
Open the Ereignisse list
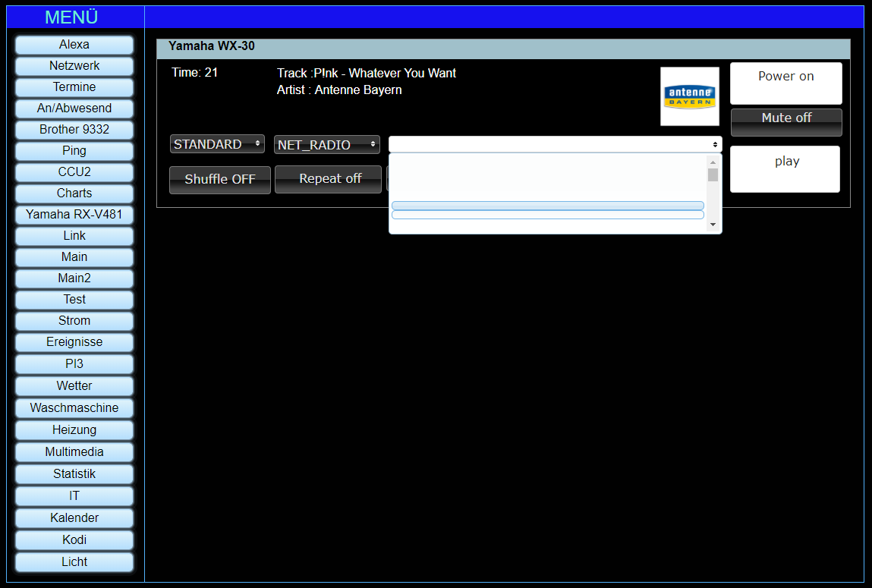[74, 341]
